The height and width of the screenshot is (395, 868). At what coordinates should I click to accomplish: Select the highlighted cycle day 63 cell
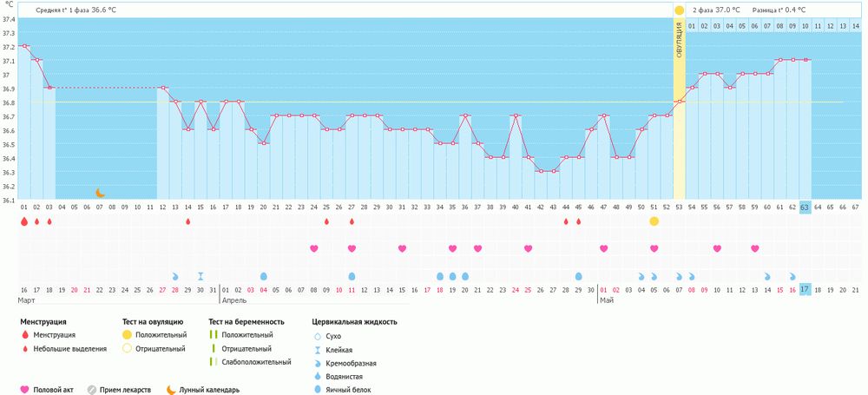tap(805, 207)
